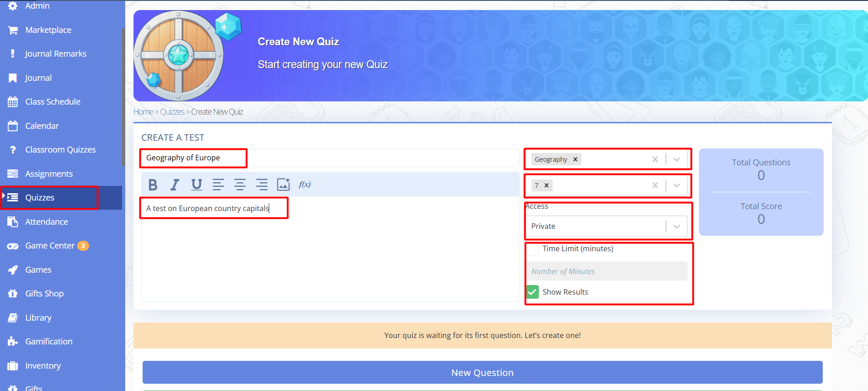Expand the grade level dropdown
The height and width of the screenshot is (391, 868).
[676, 185]
